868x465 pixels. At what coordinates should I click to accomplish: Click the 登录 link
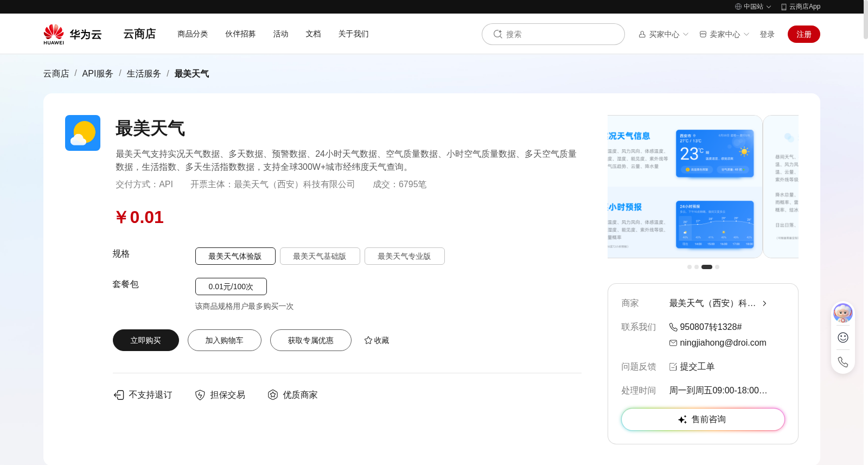tap(767, 34)
